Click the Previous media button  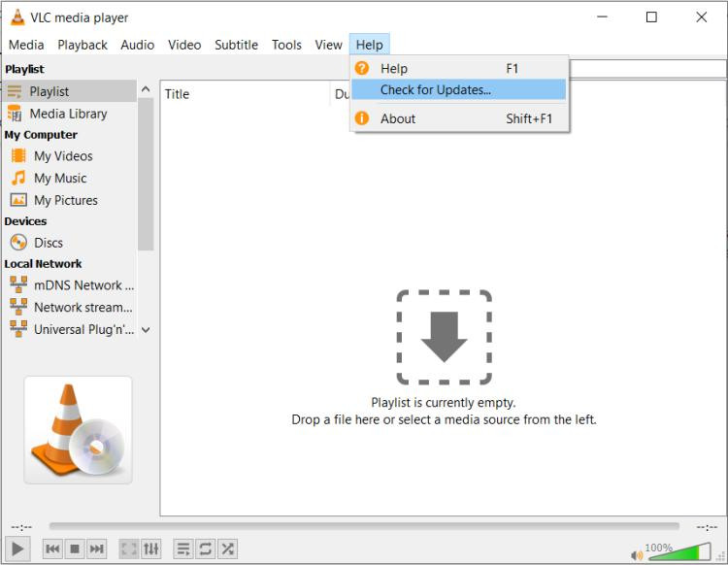tap(52, 548)
